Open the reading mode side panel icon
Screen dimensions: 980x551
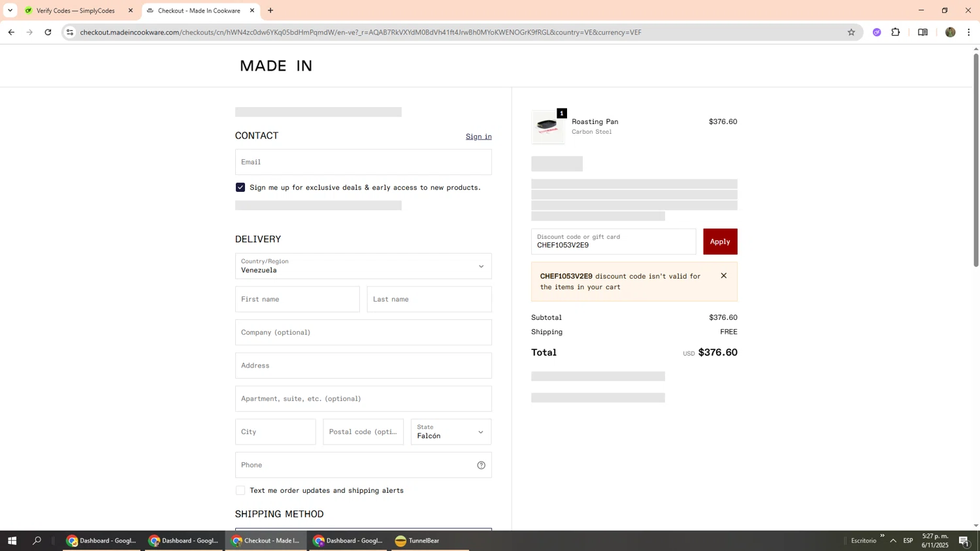point(923,32)
